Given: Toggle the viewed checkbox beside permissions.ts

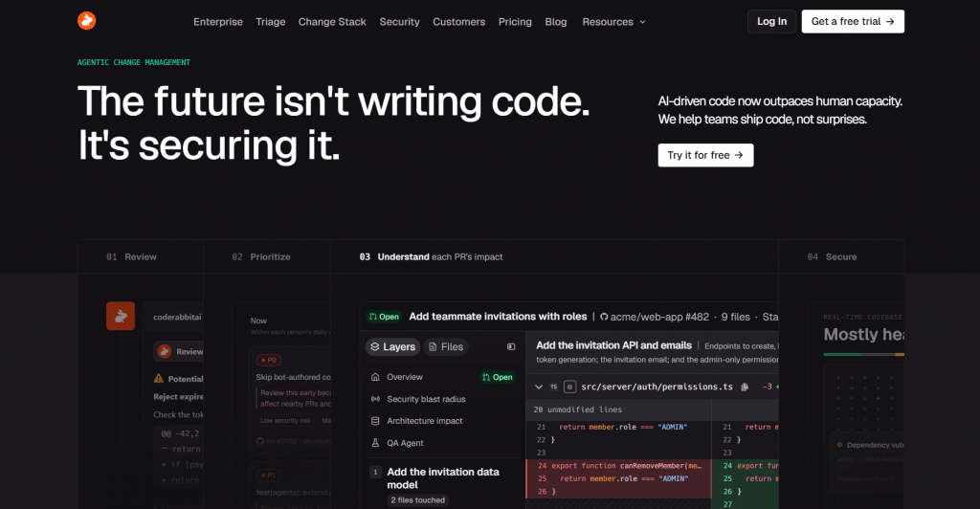Looking at the screenshot, I should tap(570, 387).
